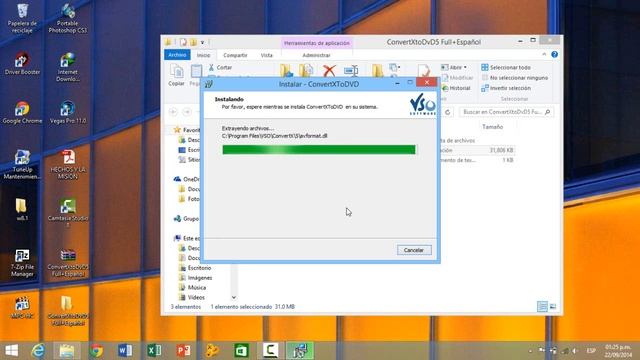Open Excel from the taskbar

point(154,351)
